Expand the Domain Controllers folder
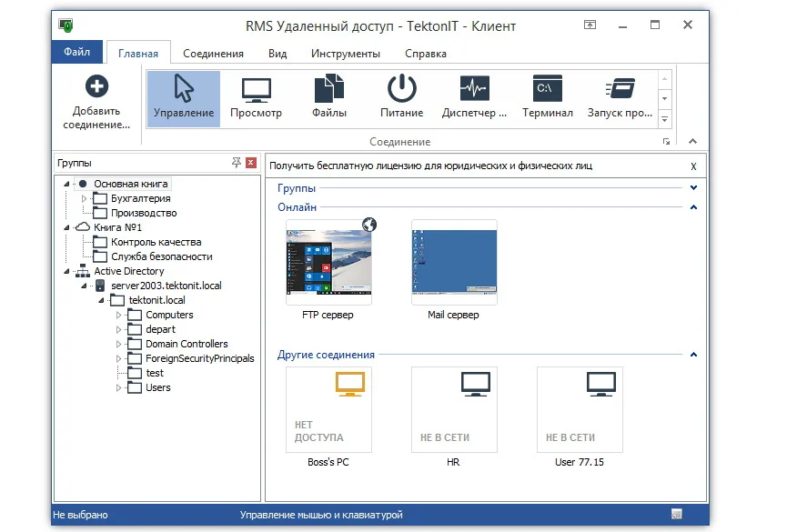This screenshot has width=797, height=532. 118,344
